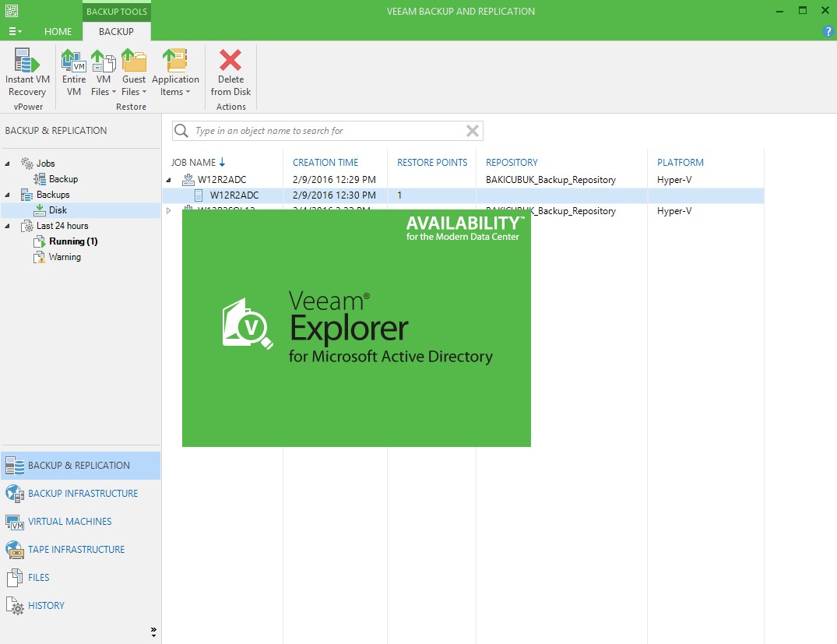Viewport: 837px width, 644px height.
Task: Collapse the W12R2ADC job row
Action: pyautogui.click(x=169, y=180)
